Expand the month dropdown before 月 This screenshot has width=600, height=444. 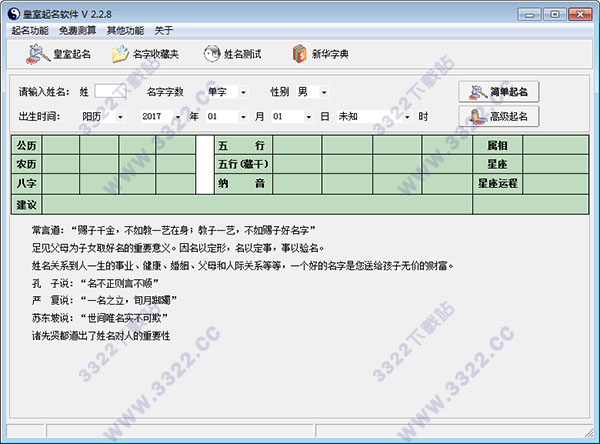243,116
